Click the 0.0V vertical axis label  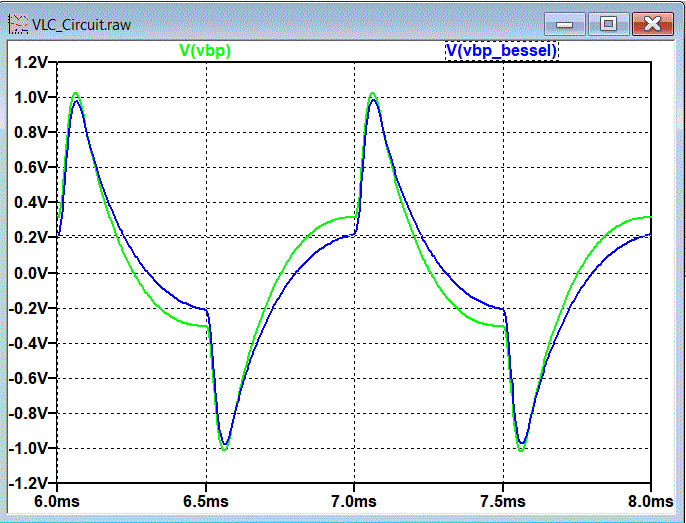point(30,273)
